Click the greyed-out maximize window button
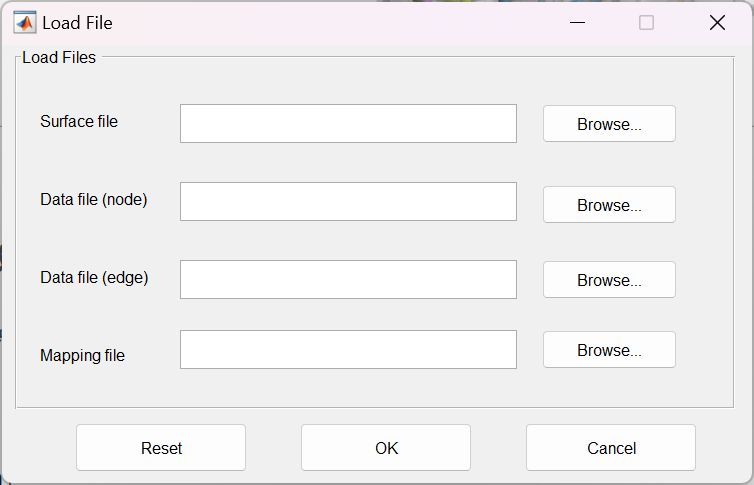754x485 pixels. [x=646, y=22]
